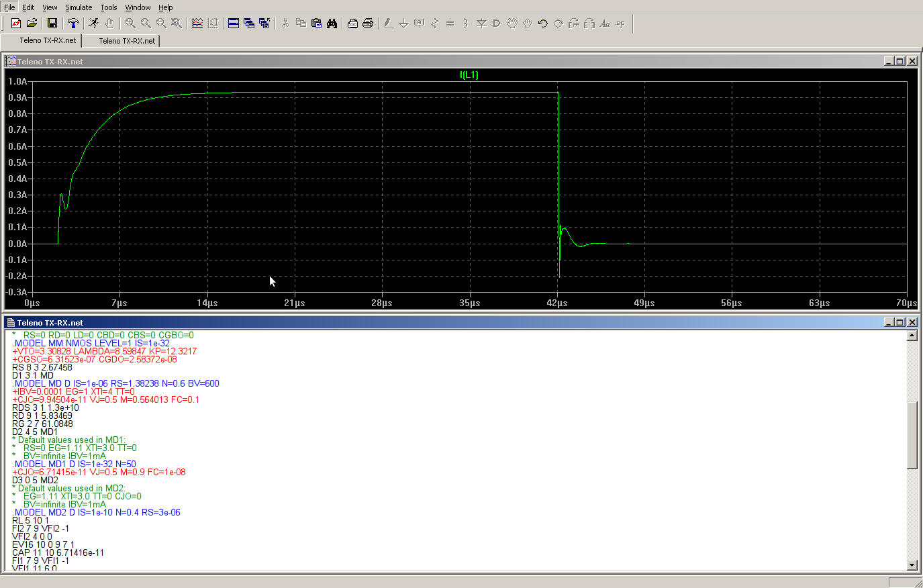Open the Simulate menu
This screenshot has width=923, height=588.
[x=79, y=7]
